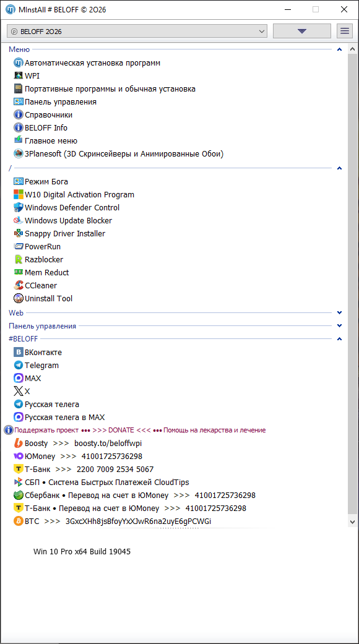Click Поддержать проект DONATE link text
359x644 pixels.
click(x=140, y=430)
